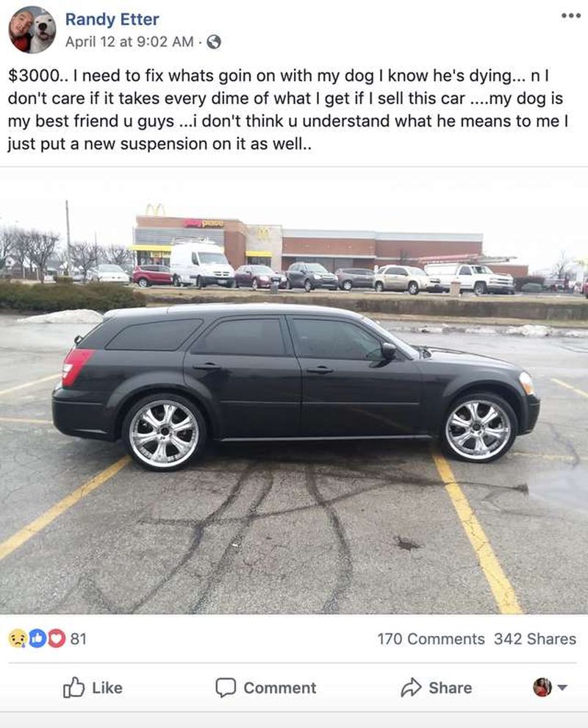View the 81 reactions count
Screen dimensions: 588x728
(x=79, y=639)
